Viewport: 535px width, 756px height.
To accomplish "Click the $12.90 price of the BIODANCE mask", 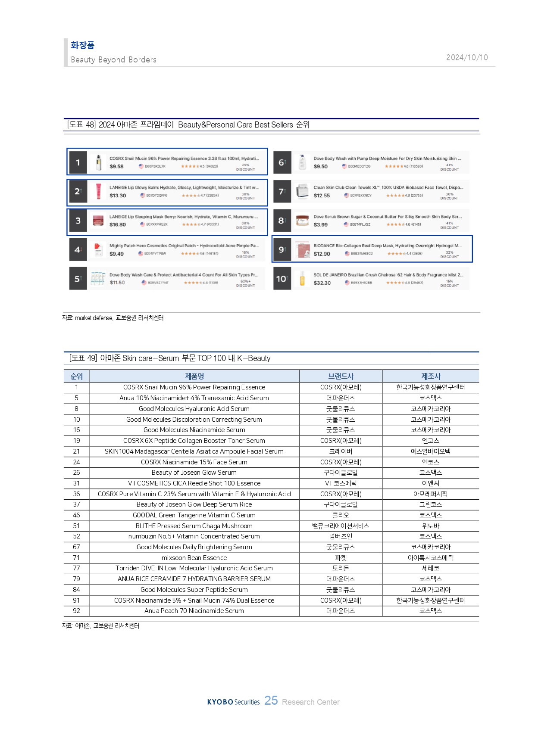I will coord(322,254).
